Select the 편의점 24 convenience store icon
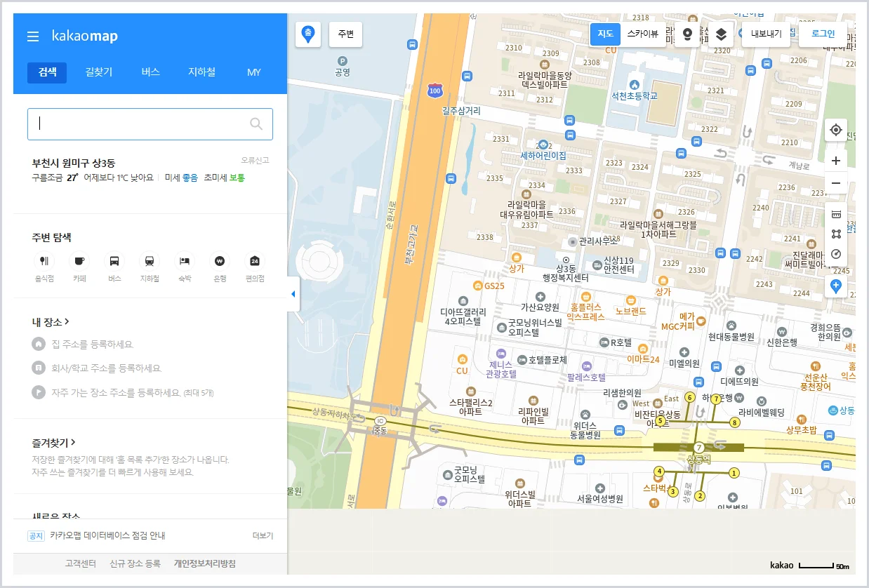869x588 pixels. click(x=255, y=262)
